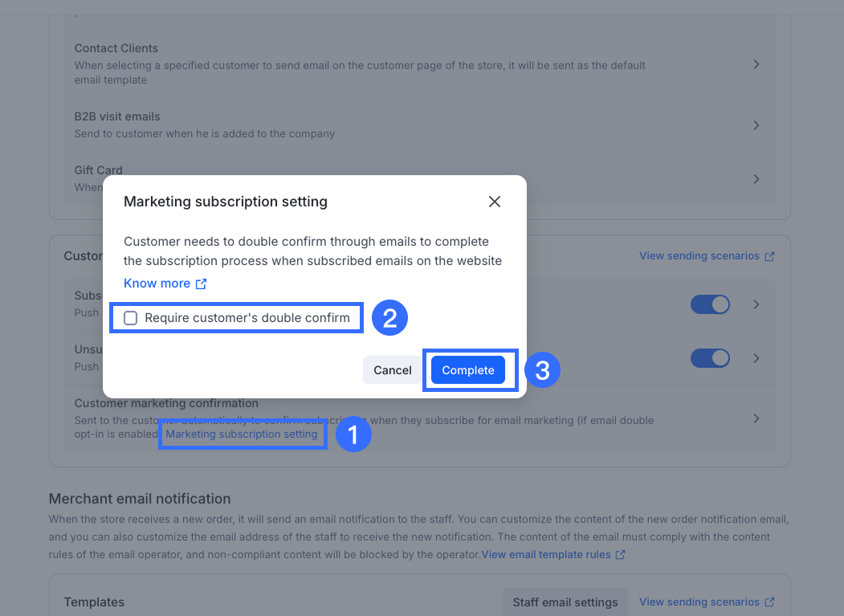Screen dimensions: 844x616
Task: Click the Complete button
Action: click(468, 370)
